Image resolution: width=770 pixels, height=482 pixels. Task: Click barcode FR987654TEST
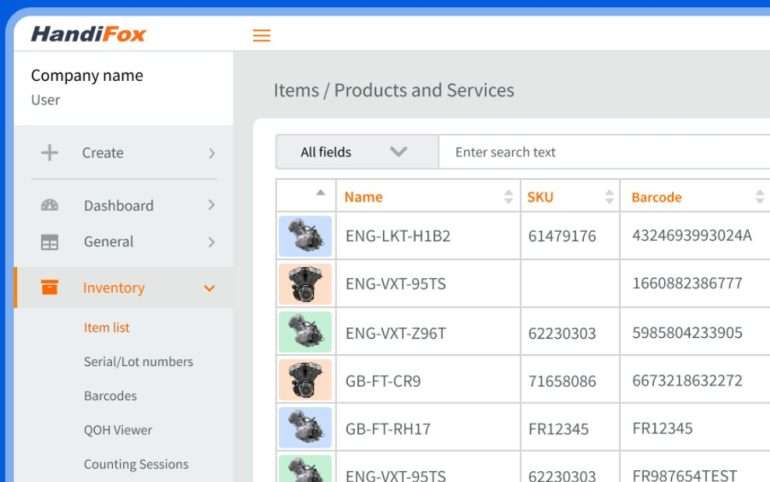point(685,475)
